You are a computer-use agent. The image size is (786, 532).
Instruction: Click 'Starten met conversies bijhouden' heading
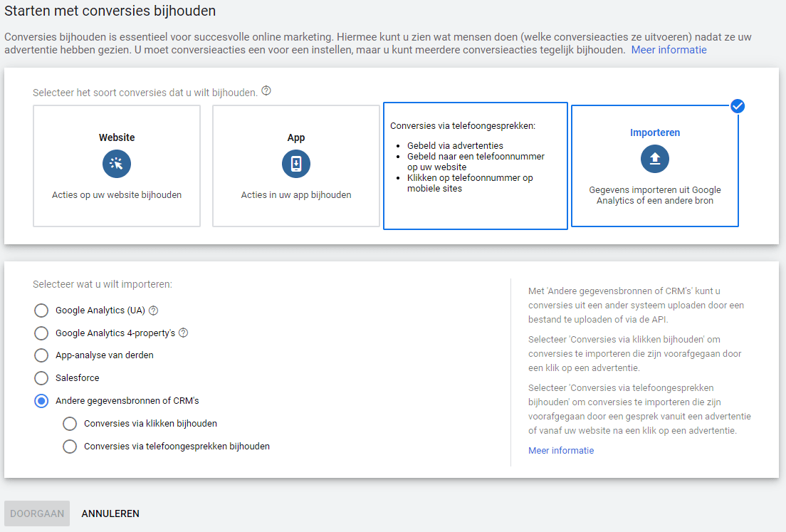coord(110,11)
